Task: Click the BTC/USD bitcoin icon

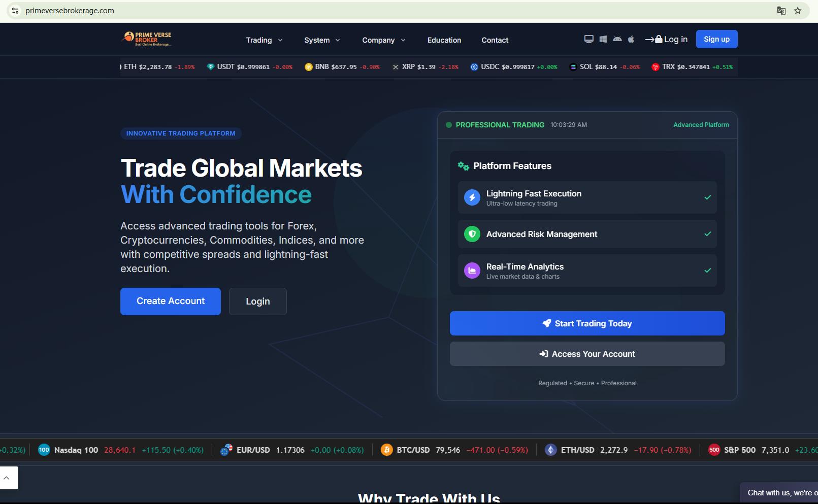Action: pyautogui.click(x=387, y=450)
